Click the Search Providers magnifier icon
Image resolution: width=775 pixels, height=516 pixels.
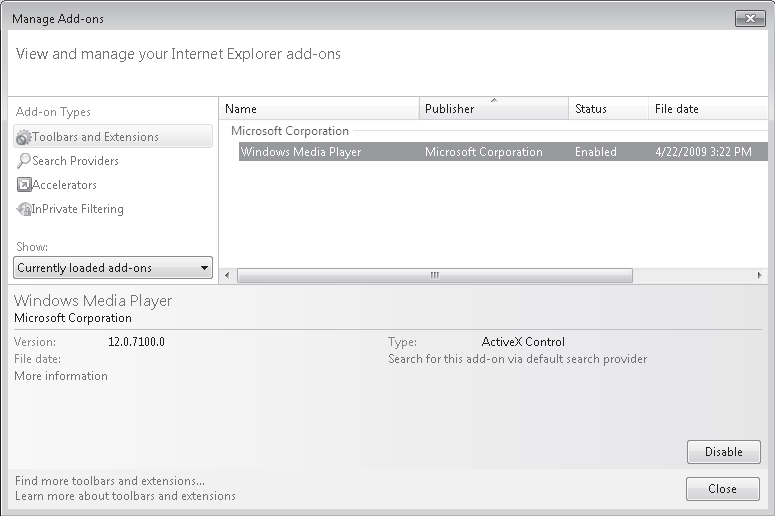(23, 161)
